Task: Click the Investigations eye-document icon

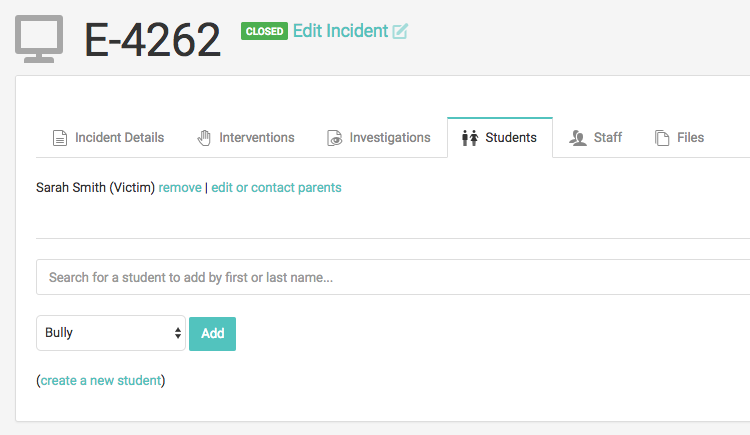Action: tap(334, 138)
